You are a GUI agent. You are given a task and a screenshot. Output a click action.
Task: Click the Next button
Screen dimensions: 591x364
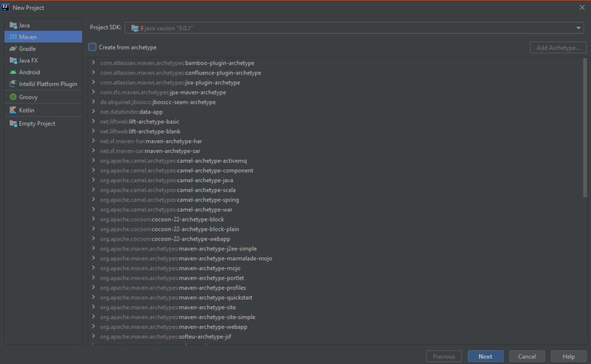pos(485,356)
